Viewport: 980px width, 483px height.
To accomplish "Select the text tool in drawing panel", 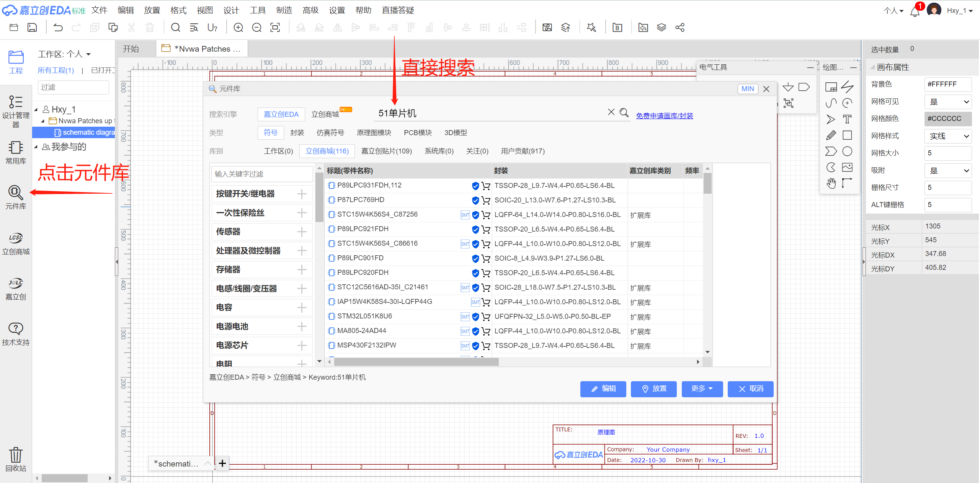I will pos(847,119).
